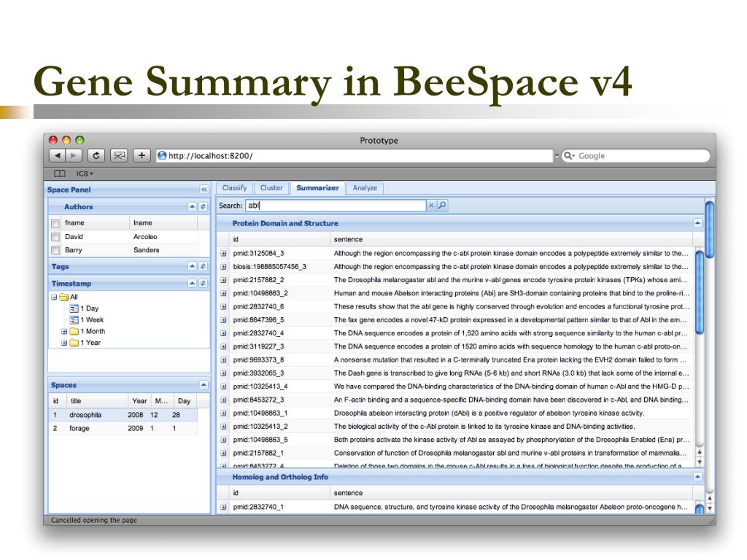The height and width of the screenshot is (560, 747).
Task: Open the Analyze tab
Action: (365, 188)
